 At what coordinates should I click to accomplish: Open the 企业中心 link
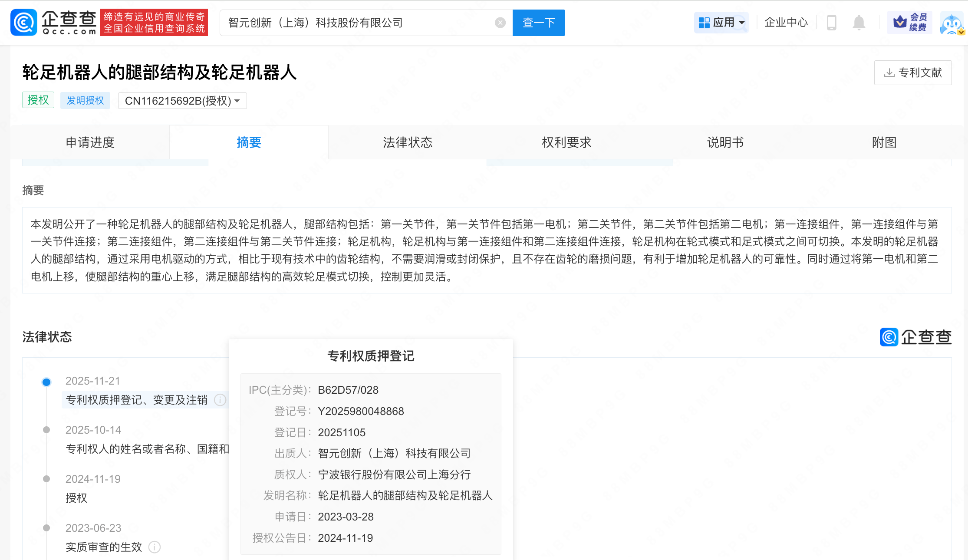pyautogui.click(x=786, y=23)
